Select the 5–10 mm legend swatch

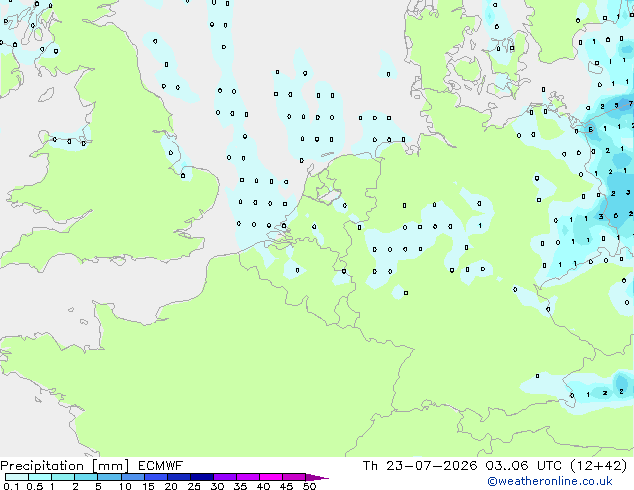click(109, 477)
